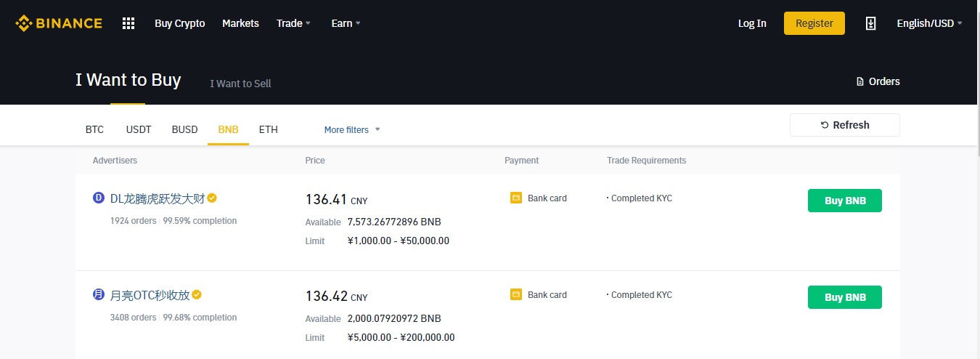Go to Markets page

coord(240,23)
